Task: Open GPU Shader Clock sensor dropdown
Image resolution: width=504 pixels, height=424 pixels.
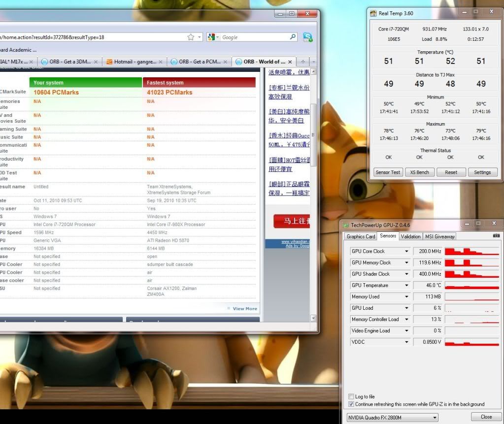Action: click(x=406, y=274)
